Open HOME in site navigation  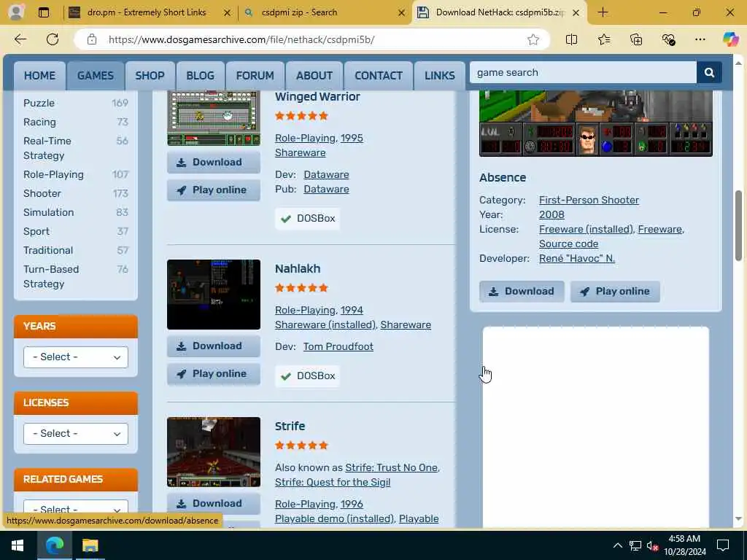[39, 76]
